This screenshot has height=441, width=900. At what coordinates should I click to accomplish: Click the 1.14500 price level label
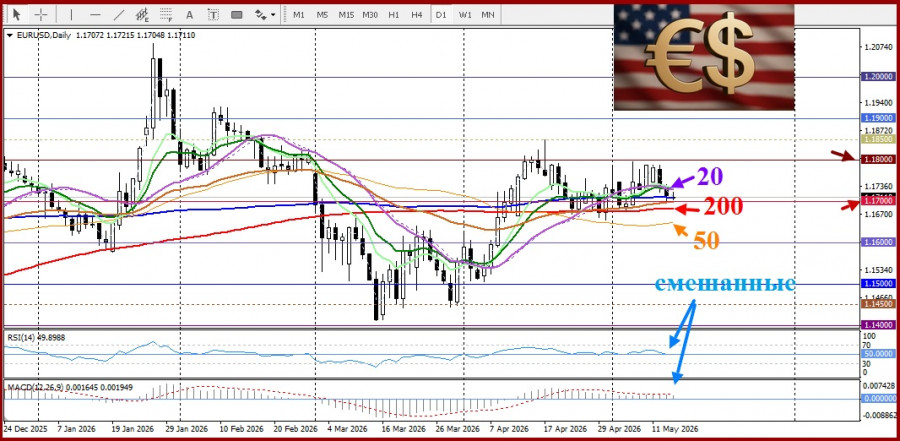878,304
